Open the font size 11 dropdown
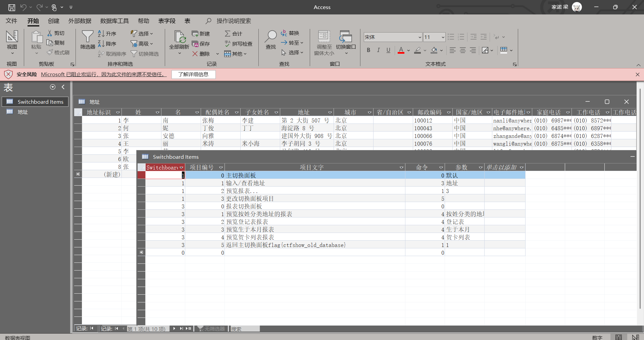644x340 pixels. click(x=443, y=37)
